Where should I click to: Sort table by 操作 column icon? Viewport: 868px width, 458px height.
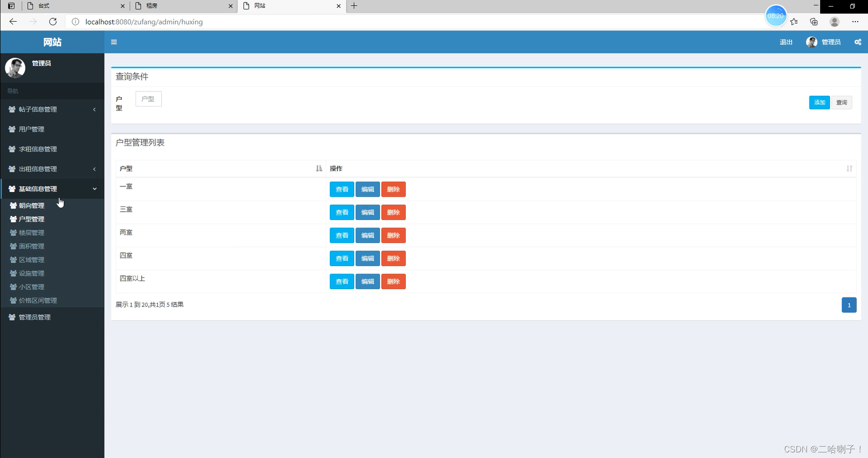tap(849, 168)
